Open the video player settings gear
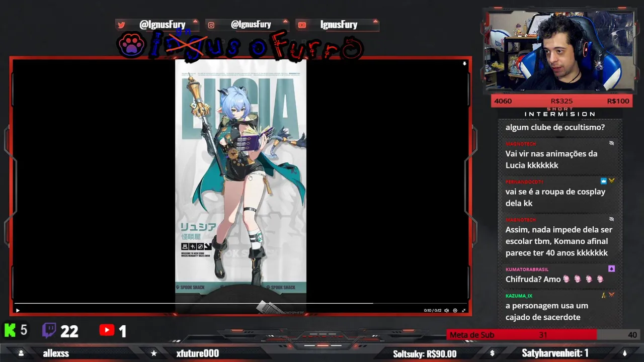 [455, 311]
